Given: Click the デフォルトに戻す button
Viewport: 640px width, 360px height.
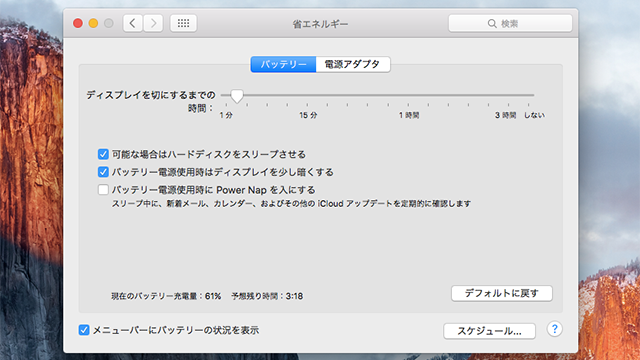Looking at the screenshot, I should tap(502, 293).
